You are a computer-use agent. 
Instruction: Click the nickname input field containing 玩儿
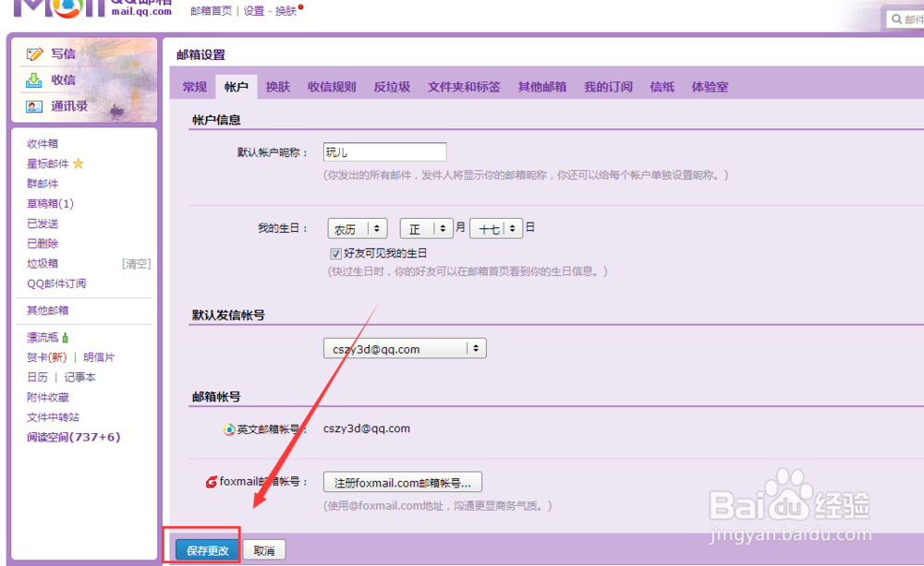tap(384, 151)
